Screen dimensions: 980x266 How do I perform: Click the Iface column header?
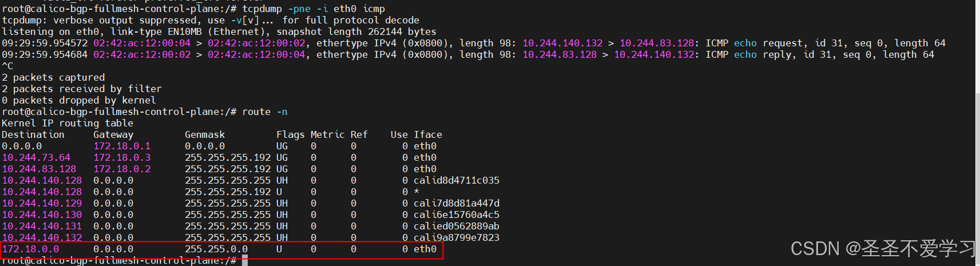pyautogui.click(x=427, y=134)
